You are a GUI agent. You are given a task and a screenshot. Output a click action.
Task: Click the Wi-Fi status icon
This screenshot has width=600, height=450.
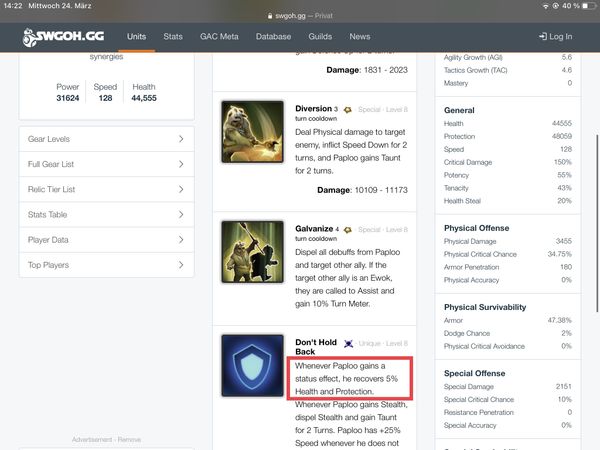click(x=545, y=6)
